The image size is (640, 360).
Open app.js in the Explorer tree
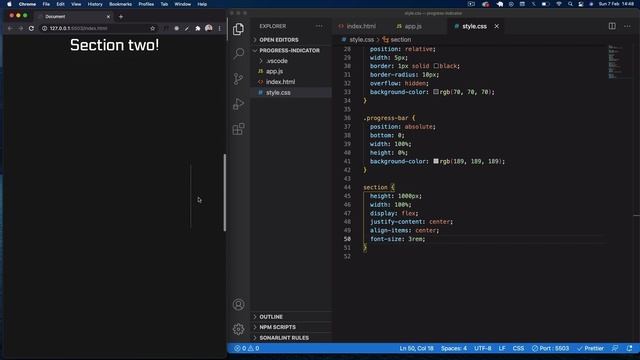(x=274, y=71)
